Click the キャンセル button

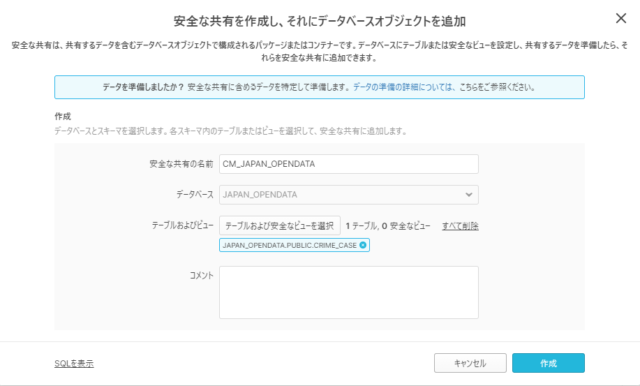click(470, 363)
